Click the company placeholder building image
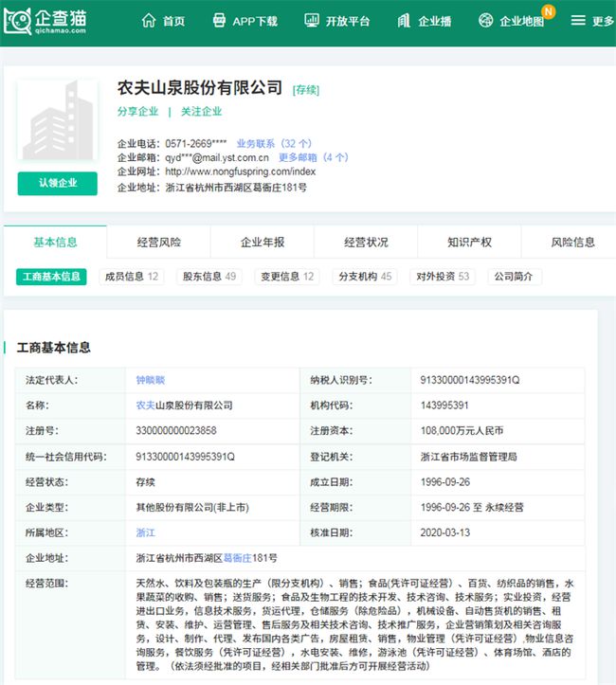Viewport: 616px width, 685px height. [57, 121]
